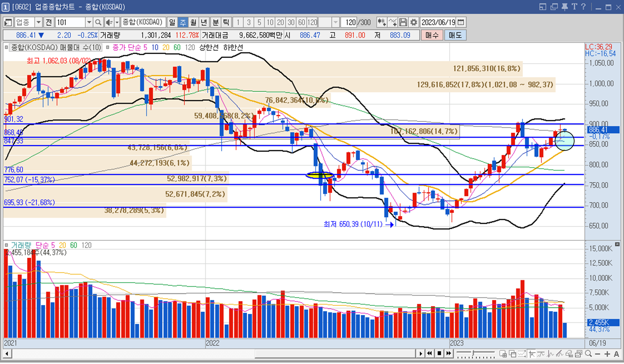The image size is (624, 364).
Task: Zoom in with the plus icon
Action: tap(607, 354)
